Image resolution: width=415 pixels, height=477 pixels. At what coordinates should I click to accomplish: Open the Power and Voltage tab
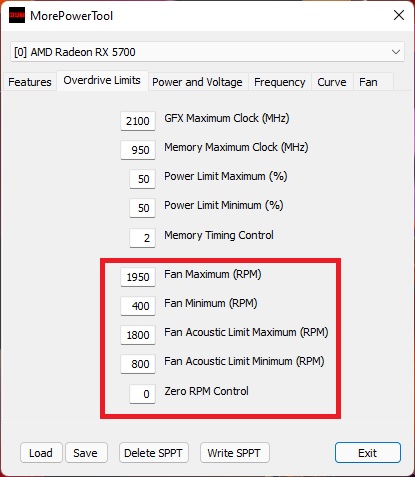pos(197,82)
